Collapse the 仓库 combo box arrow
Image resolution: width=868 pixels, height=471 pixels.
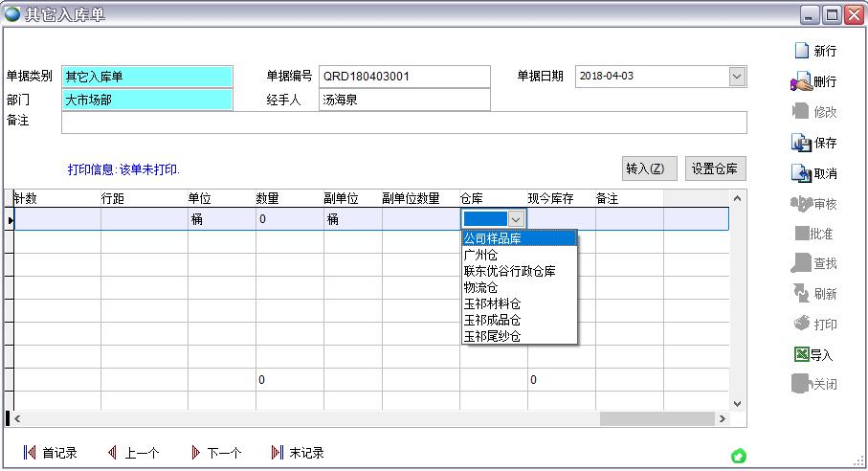(516, 219)
